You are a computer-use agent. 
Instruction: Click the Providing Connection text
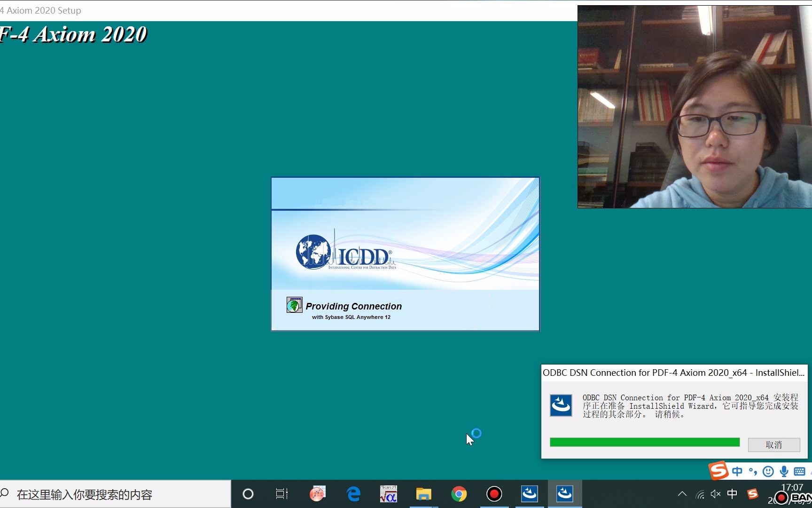(354, 306)
